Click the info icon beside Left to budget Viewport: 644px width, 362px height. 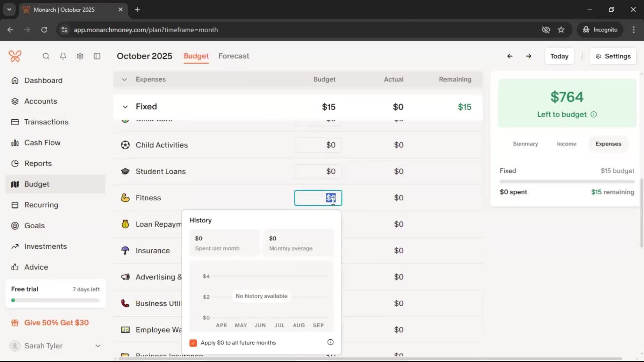[x=594, y=115]
